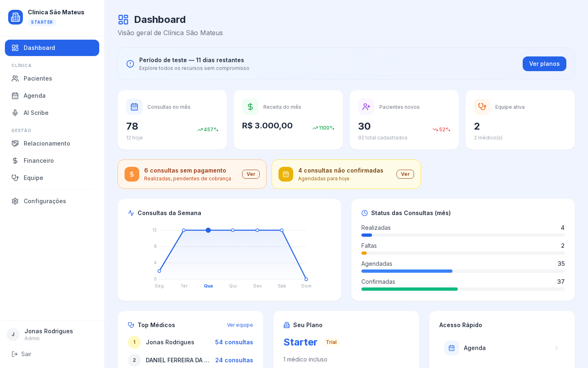Open Dashboard in the sidebar

(x=52, y=48)
